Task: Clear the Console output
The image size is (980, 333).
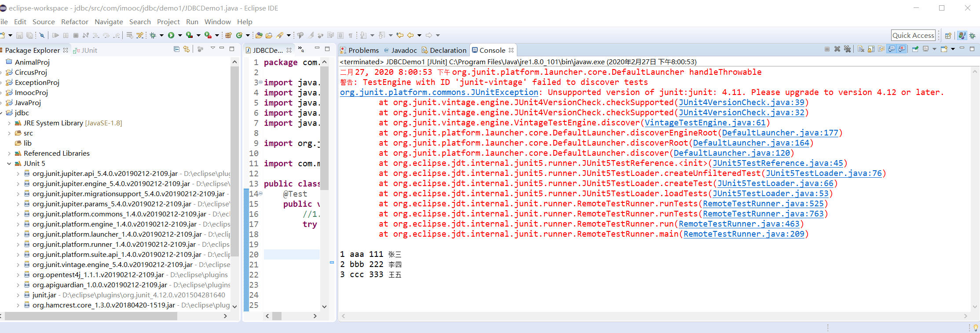Action: point(861,49)
